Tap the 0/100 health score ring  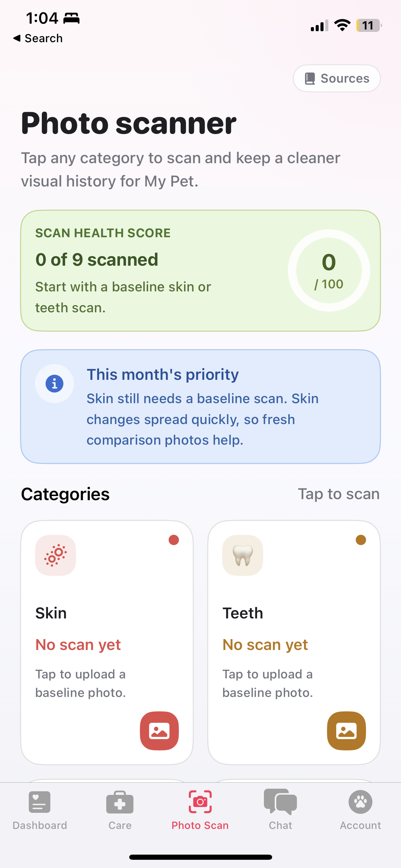(x=329, y=270)
